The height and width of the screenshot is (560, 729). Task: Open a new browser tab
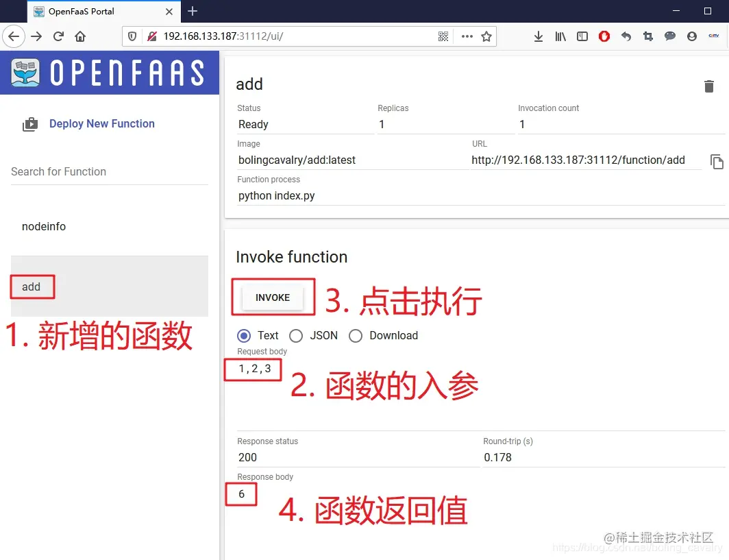pos(192,11)
